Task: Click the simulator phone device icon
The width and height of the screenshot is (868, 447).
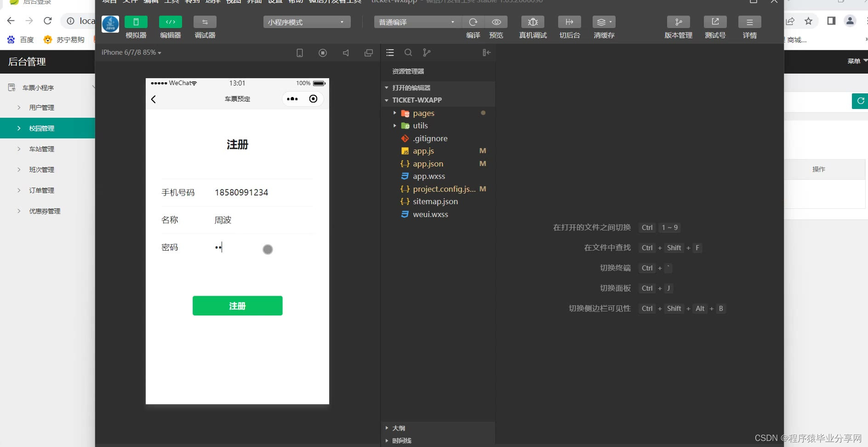Action: point(300,53)
